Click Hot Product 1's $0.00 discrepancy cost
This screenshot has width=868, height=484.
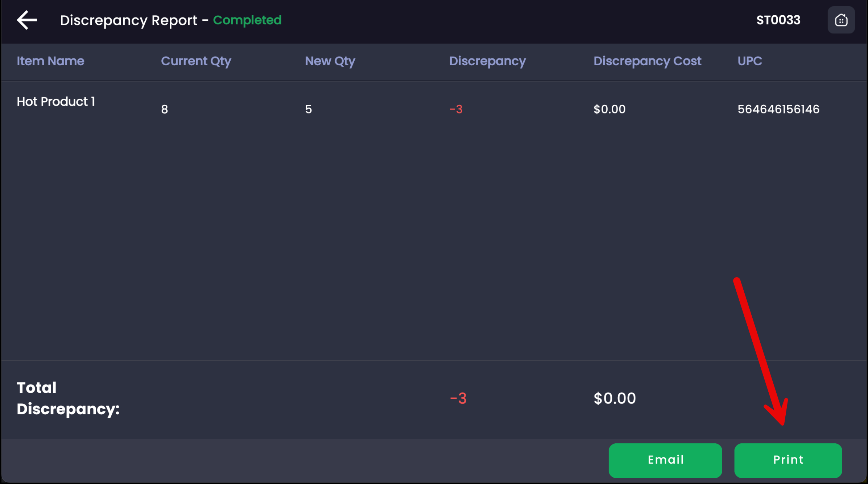(x=609, y=109)
